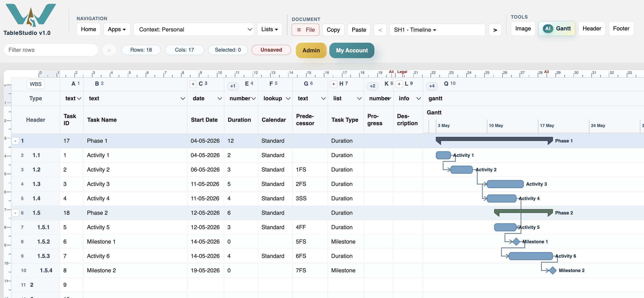Open the File menu
Viewport: 644px width, 298px height.
tap(305, 30)
